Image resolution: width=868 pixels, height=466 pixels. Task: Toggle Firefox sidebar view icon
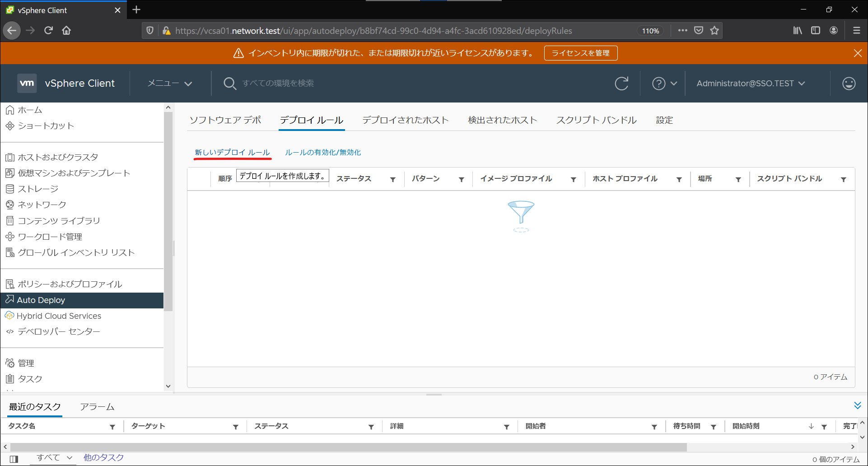[x=816, y=31]
